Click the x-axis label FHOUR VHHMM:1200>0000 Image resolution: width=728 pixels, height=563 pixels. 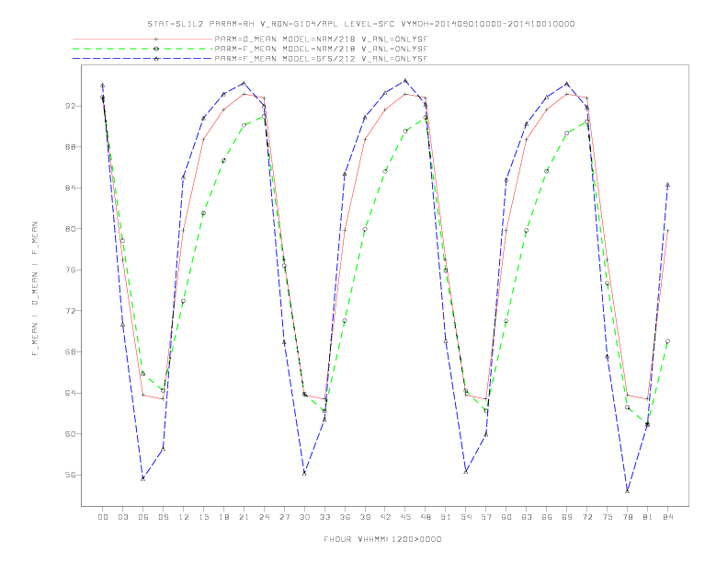[382, 539]
